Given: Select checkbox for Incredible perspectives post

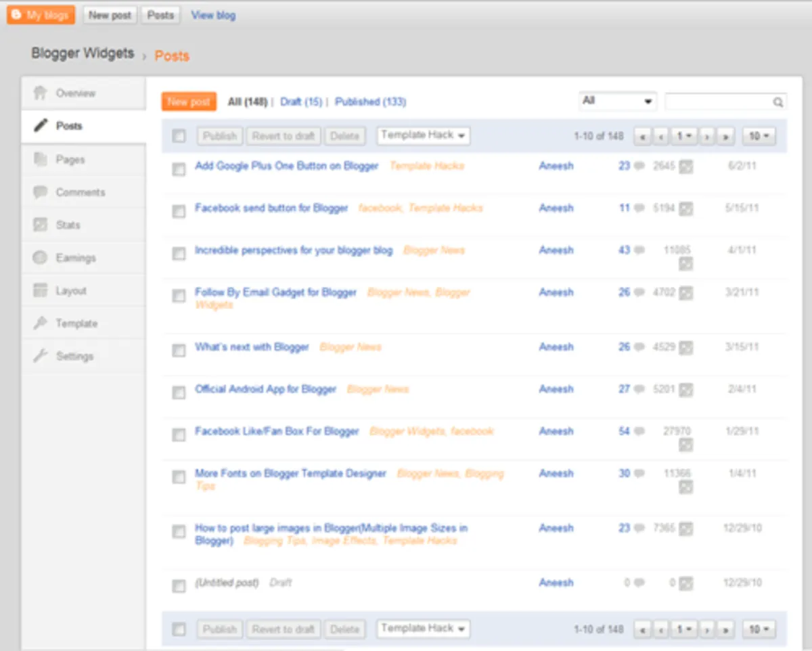Looking at the screenshot, I should [179, 254].
